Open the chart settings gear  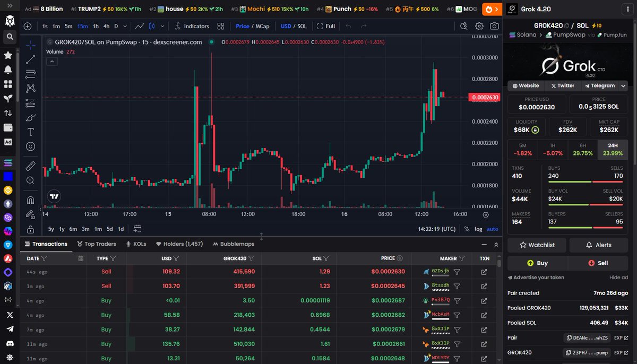point(479,26)
